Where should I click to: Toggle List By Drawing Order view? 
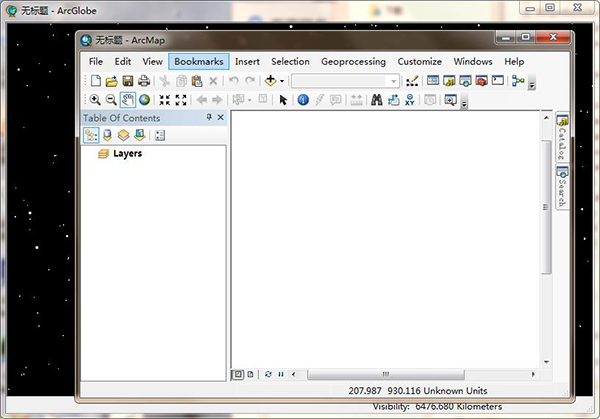tap(90, 135)
